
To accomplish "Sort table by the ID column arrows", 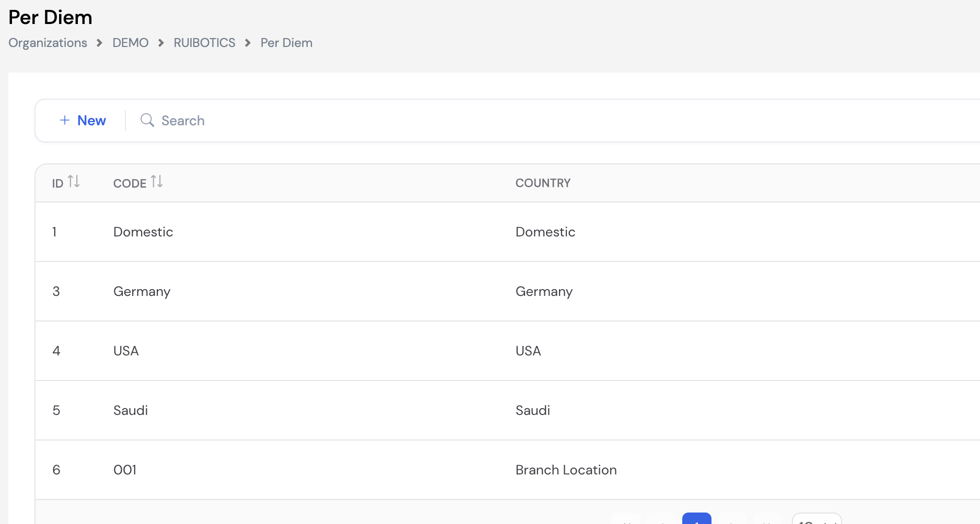I will [x=74, y=182].
